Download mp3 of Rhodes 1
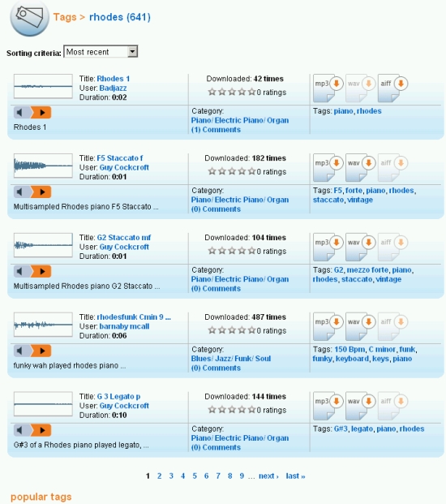The height and width of the screenshot is (504, 446). [327, 88]
